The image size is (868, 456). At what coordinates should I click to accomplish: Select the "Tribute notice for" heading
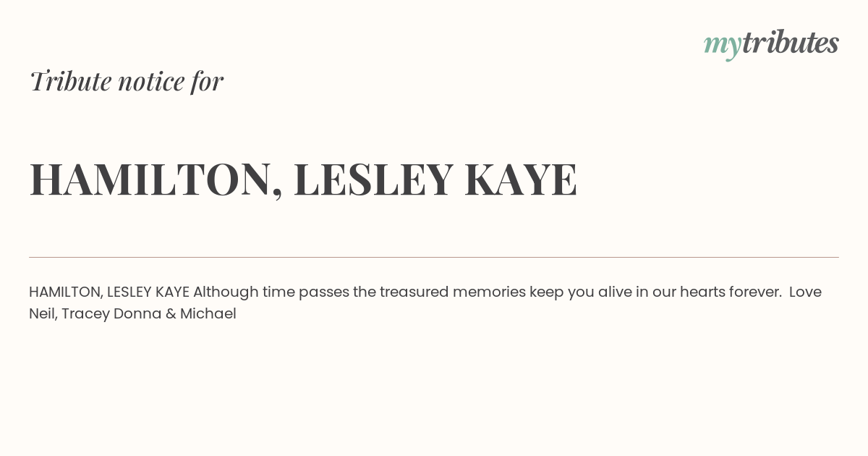pyautogui.click(x=127, y=81)
